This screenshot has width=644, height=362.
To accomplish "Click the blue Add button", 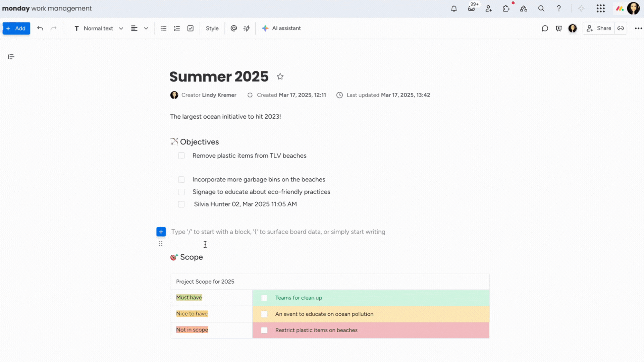I will coord(16,28).
